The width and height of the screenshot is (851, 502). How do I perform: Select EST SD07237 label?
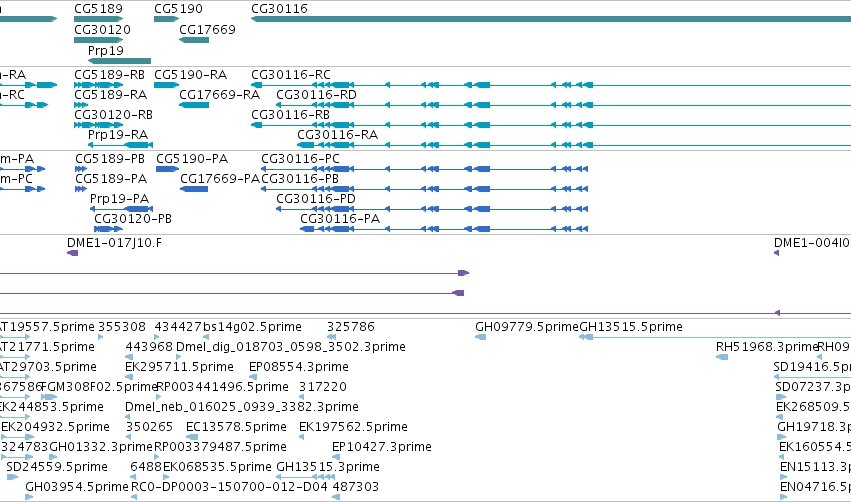(x=813, y=386)
